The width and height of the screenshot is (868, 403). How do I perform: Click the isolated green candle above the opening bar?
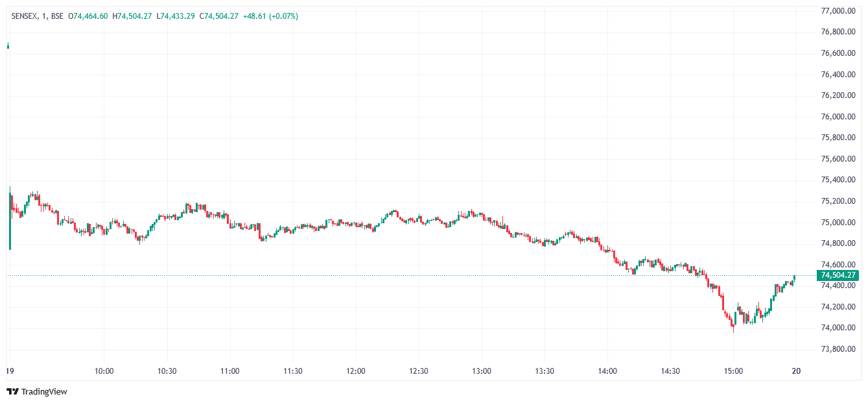click(8, 45)
